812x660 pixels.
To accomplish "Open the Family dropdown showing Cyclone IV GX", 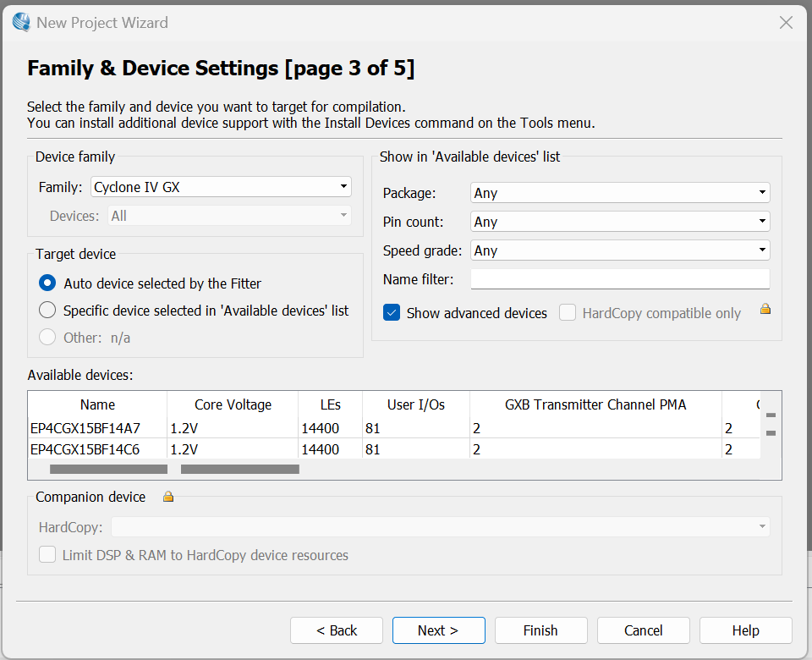I will [221, 187].
